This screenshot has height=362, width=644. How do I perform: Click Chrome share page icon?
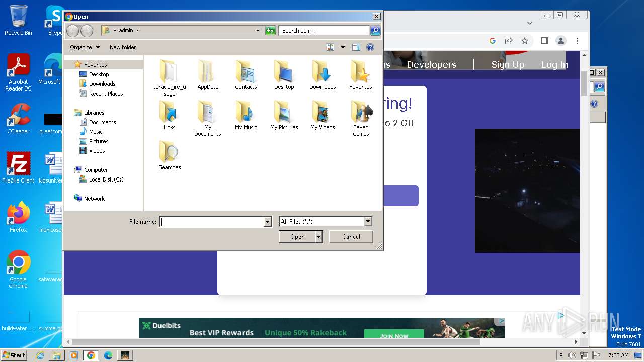coord(509,41)
